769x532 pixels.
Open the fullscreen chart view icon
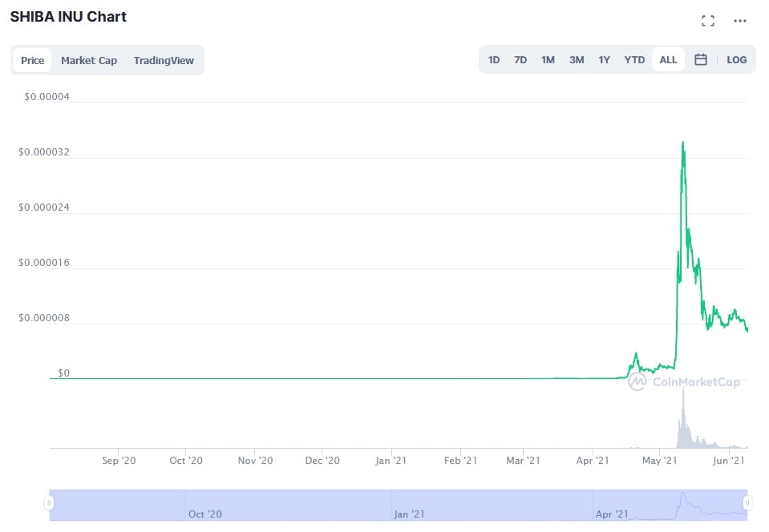pyautogui.click(x=708, y=21)
